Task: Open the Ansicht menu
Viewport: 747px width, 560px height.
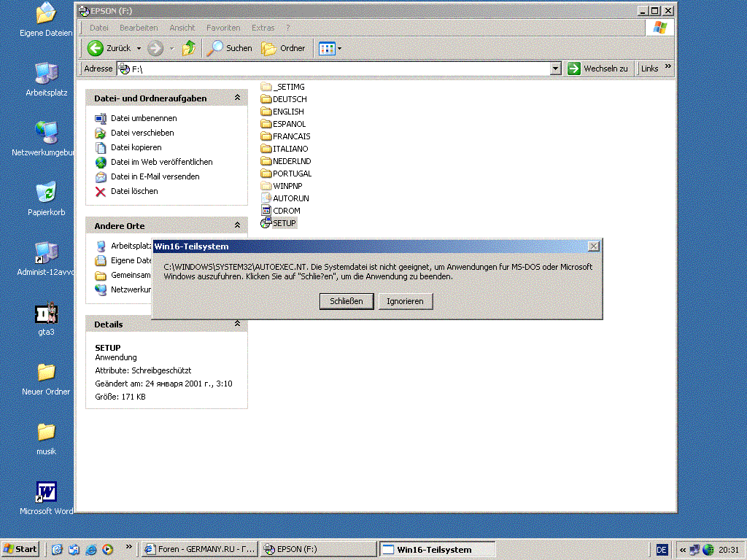Action: [x=182, y=28]
